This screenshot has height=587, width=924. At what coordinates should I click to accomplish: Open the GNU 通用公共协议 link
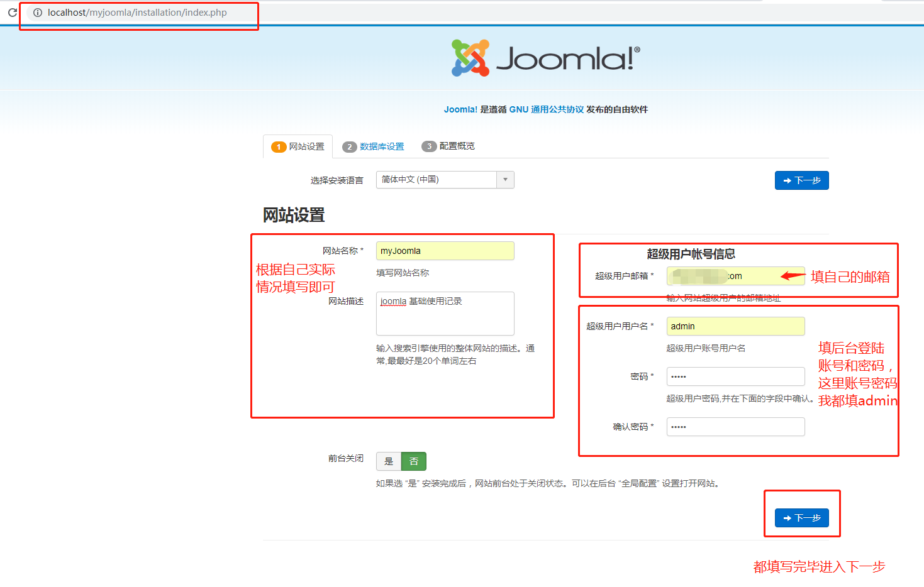pos(547,109)
